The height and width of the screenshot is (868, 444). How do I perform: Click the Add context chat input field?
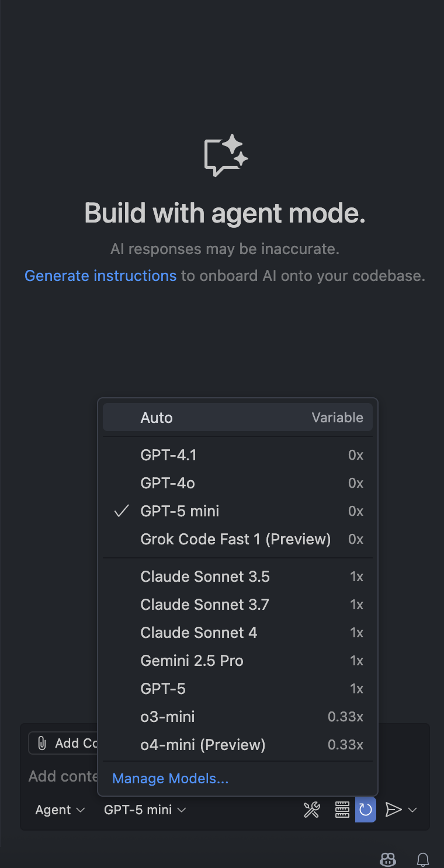pyautogui.click(x=61, y=776)
